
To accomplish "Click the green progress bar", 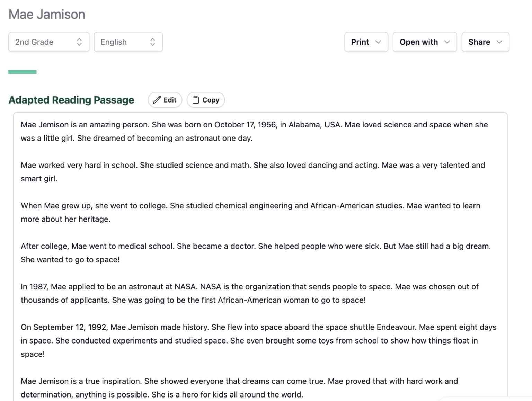I will coord(23,72).
